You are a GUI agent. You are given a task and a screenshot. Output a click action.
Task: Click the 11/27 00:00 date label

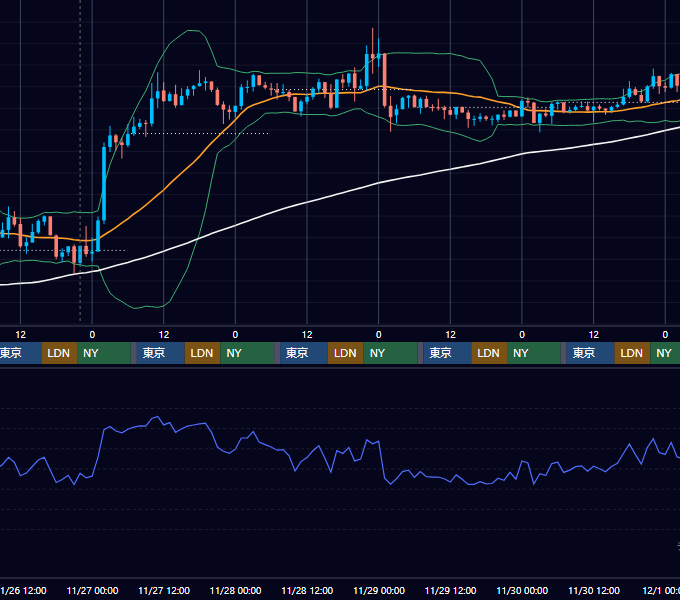pos(92,591)
